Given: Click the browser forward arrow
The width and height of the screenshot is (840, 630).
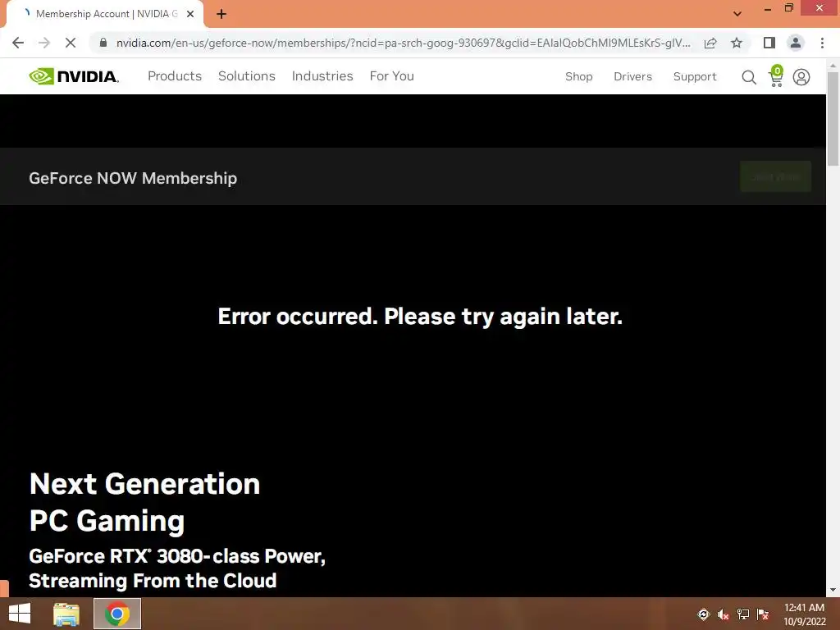Looking at the screenshot, I should coord(44,43).
